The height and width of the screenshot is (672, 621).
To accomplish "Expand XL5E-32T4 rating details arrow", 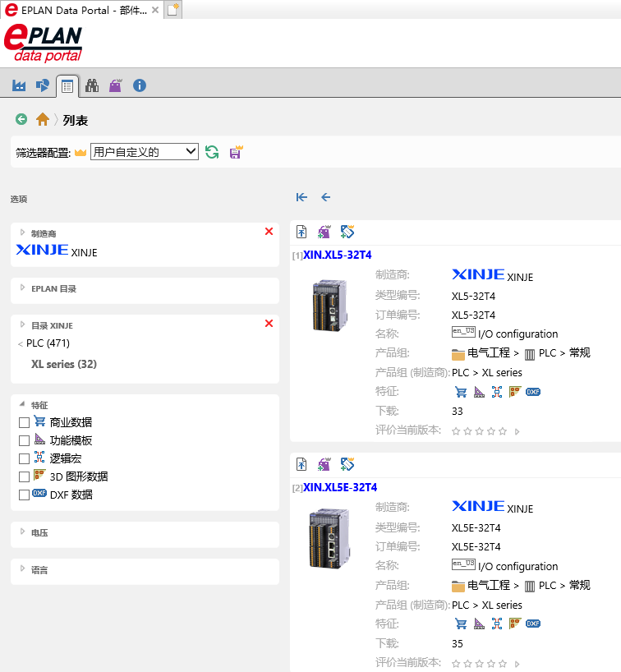I will tap(517, 664).
